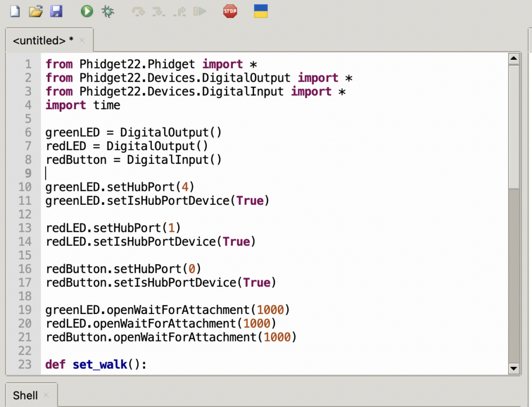Open a file using the folder icon
This screenshot has height=407, width=532.
[x=36, y=11]
